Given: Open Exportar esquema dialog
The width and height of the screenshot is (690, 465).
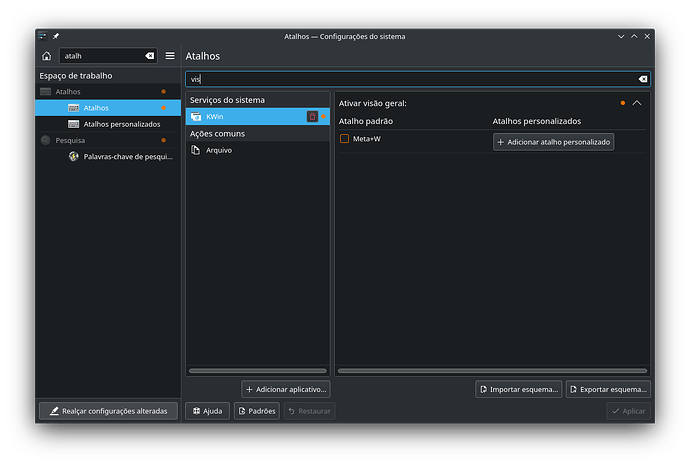Looking at the screenshot, I should click(x=608, y=389).
